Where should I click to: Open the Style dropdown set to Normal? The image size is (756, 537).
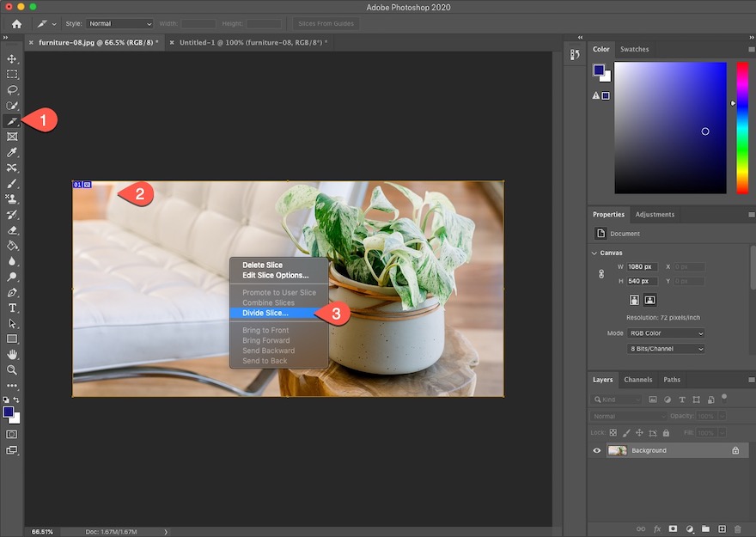coord(119,23)
